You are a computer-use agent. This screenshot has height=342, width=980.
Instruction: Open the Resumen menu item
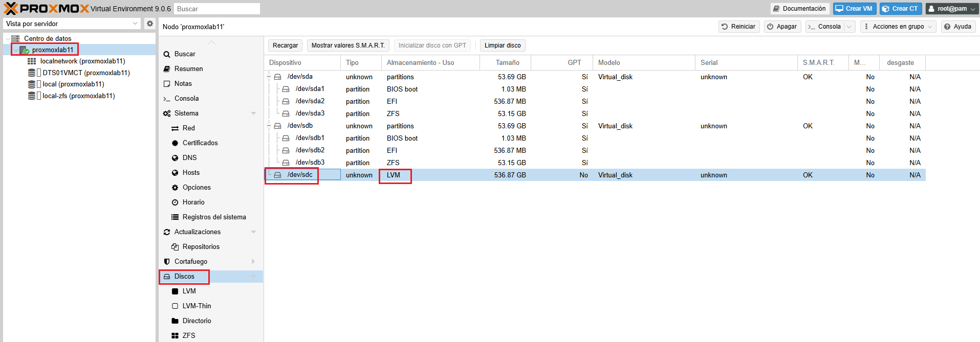coord(211,69)
